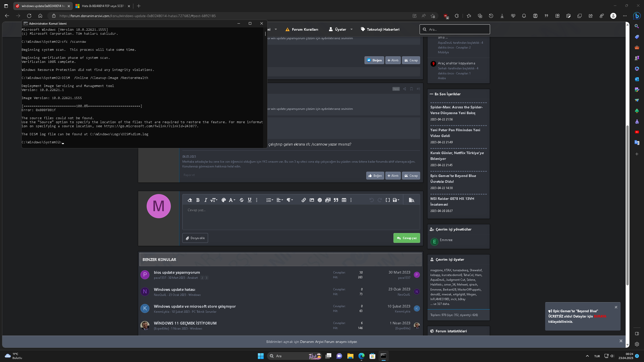
Task: Insert an image into the reply
Action: pos(312,200)
